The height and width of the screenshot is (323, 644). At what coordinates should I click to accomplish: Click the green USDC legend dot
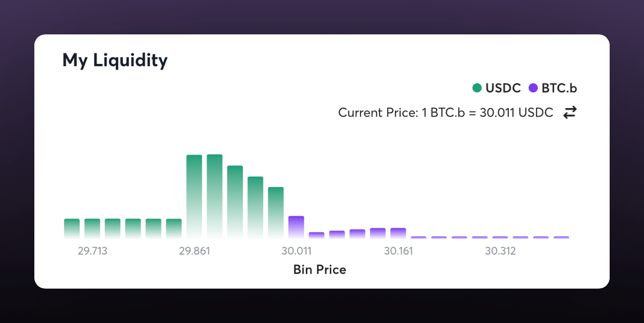point(477,88)
